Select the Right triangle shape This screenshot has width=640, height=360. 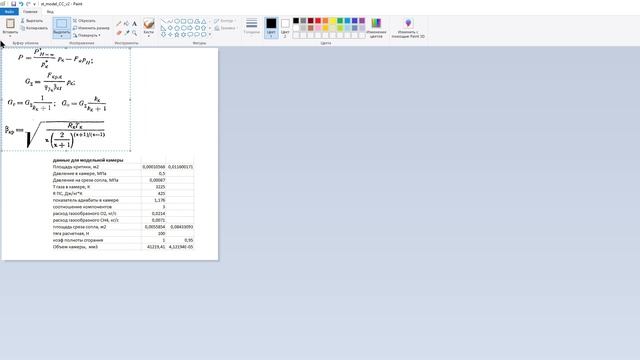coord(163,28)
